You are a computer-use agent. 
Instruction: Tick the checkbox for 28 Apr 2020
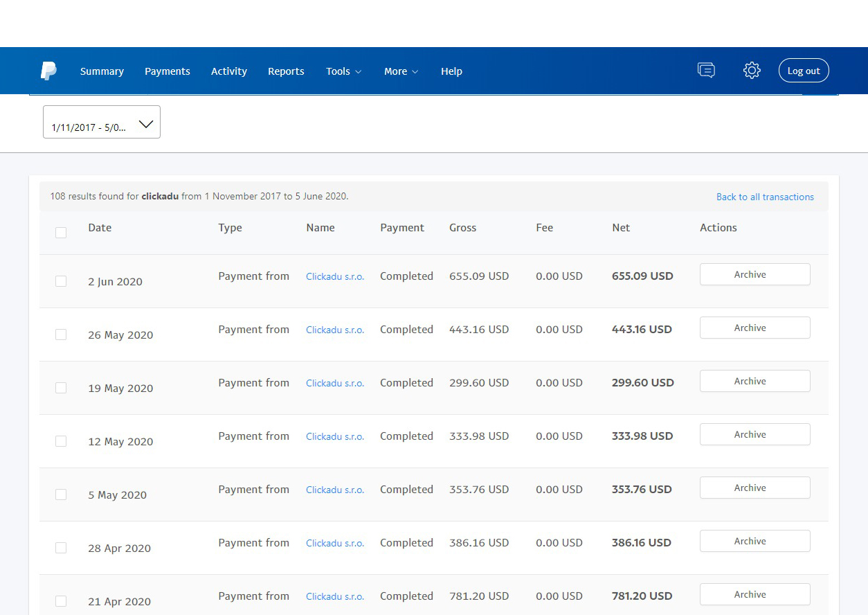point(61,548)
